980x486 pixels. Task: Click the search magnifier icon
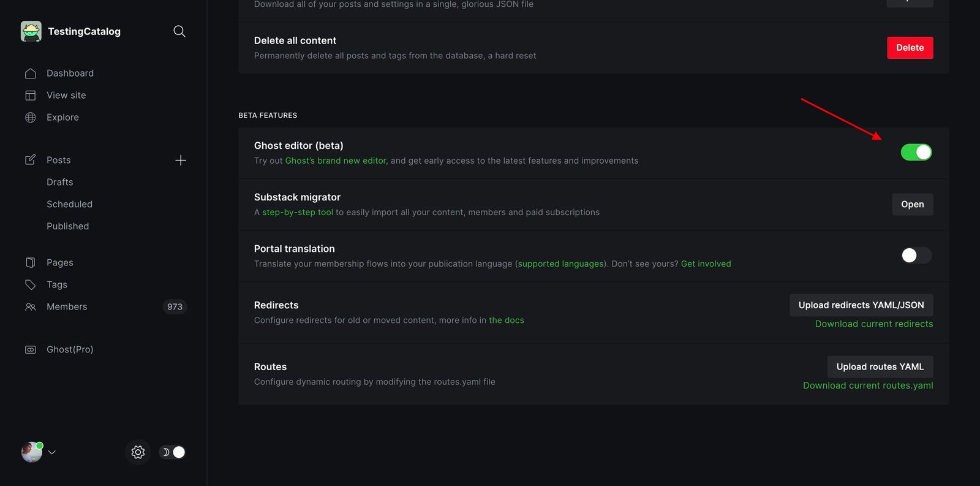tap(179, 31)
